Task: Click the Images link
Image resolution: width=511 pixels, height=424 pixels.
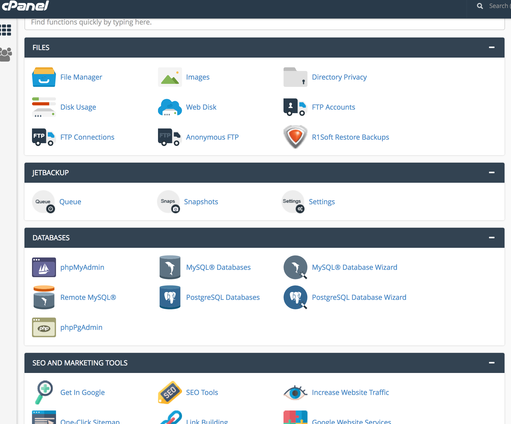Action: pyautogui.click(x=198, y=77)
